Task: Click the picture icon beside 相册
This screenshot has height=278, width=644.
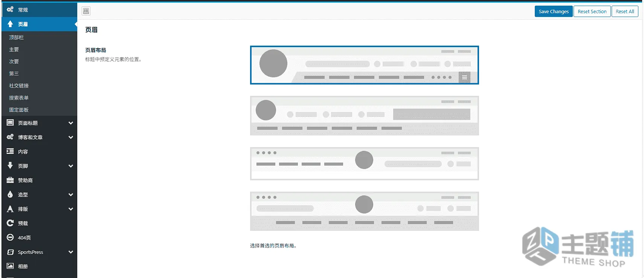Action: [10, 266]
